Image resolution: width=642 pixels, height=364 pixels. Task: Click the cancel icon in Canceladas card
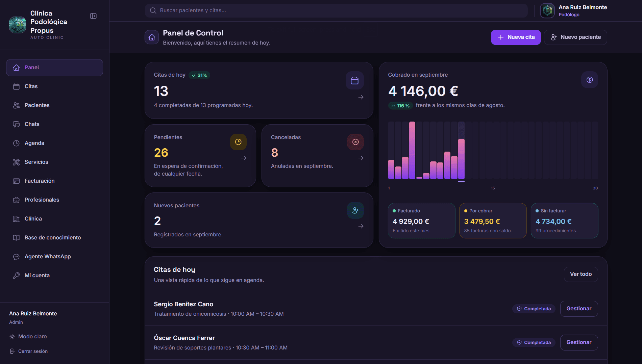[x=355, y=142]
